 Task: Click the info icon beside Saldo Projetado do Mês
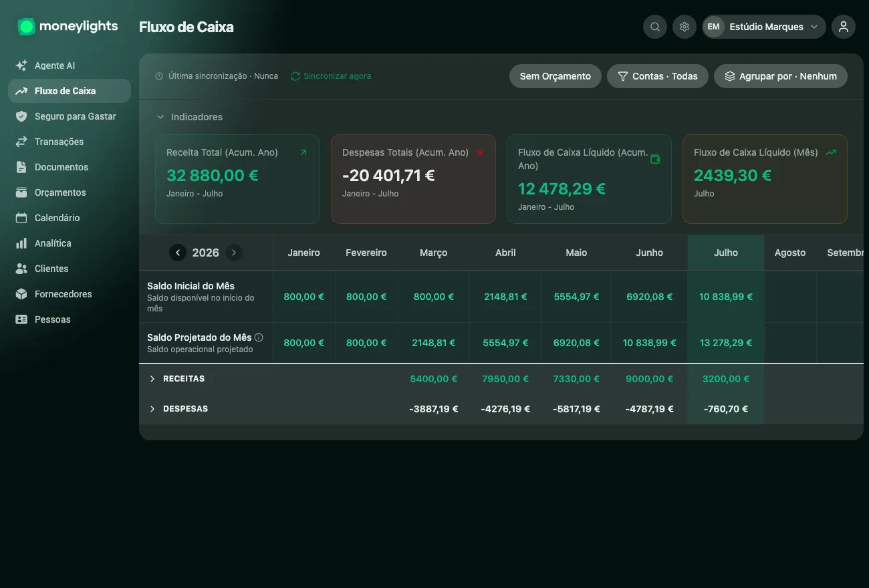259,337
